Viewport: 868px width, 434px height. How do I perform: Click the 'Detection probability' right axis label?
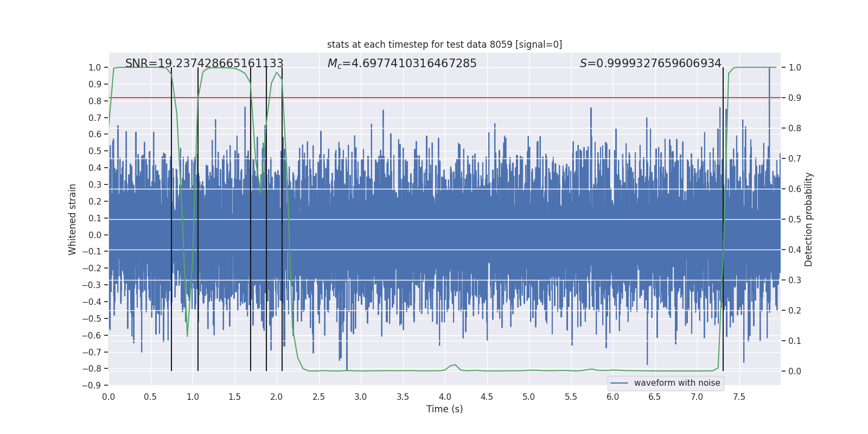(x=809, y=219)
